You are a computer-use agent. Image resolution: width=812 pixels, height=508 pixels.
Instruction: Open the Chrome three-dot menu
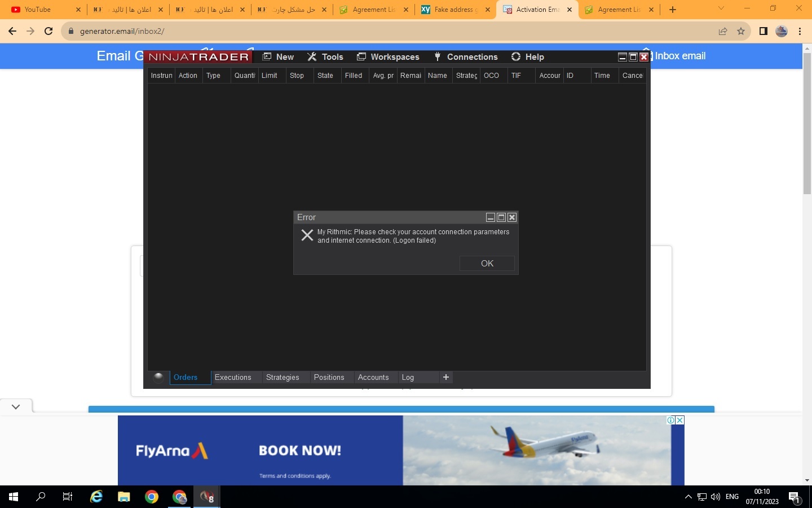(800, 32)
